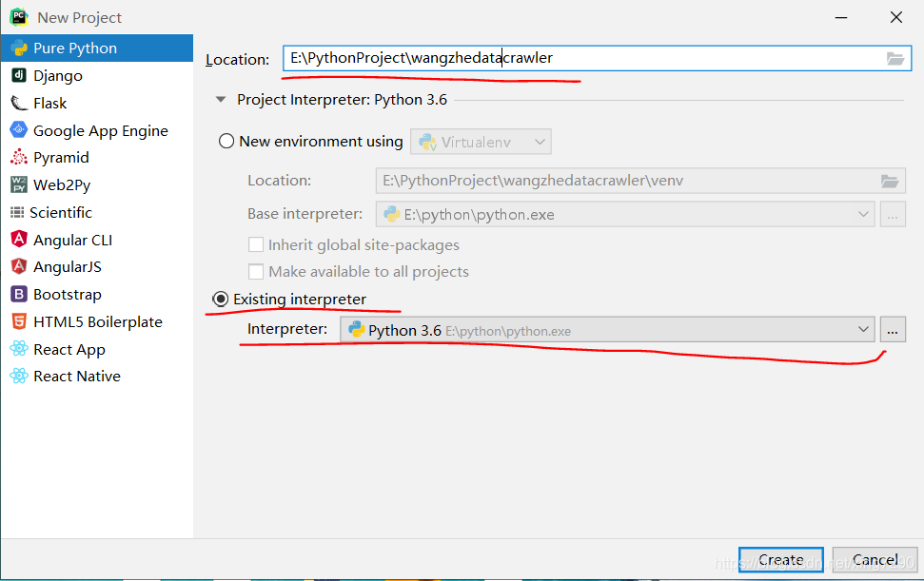924x581 pixels.
Task: Choose the React Native project type
Action: click(97, 377)
